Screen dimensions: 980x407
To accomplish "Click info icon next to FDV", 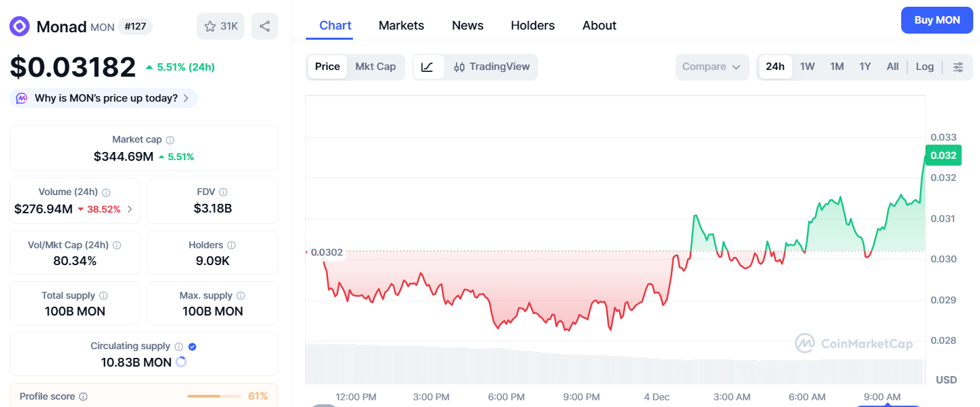I will coord(224,192).
